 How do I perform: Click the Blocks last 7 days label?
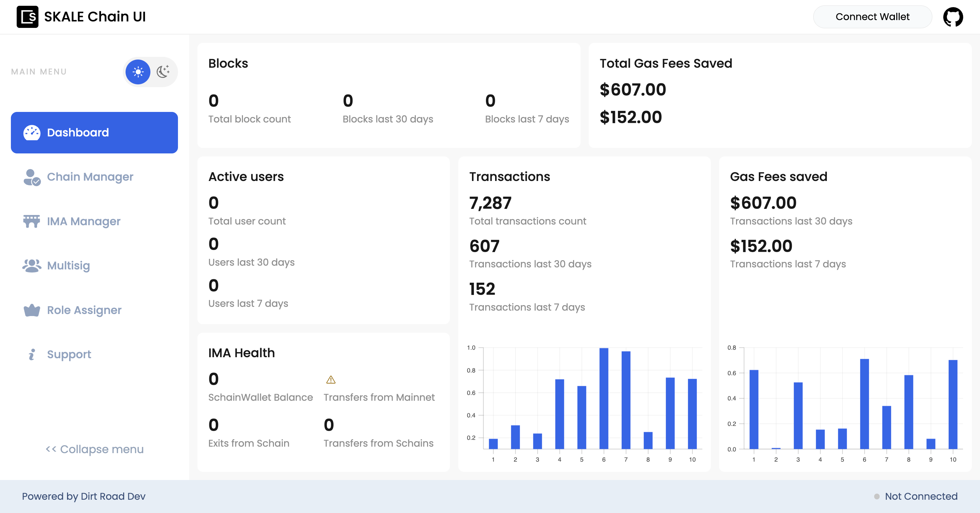click(x=527, y=119)
